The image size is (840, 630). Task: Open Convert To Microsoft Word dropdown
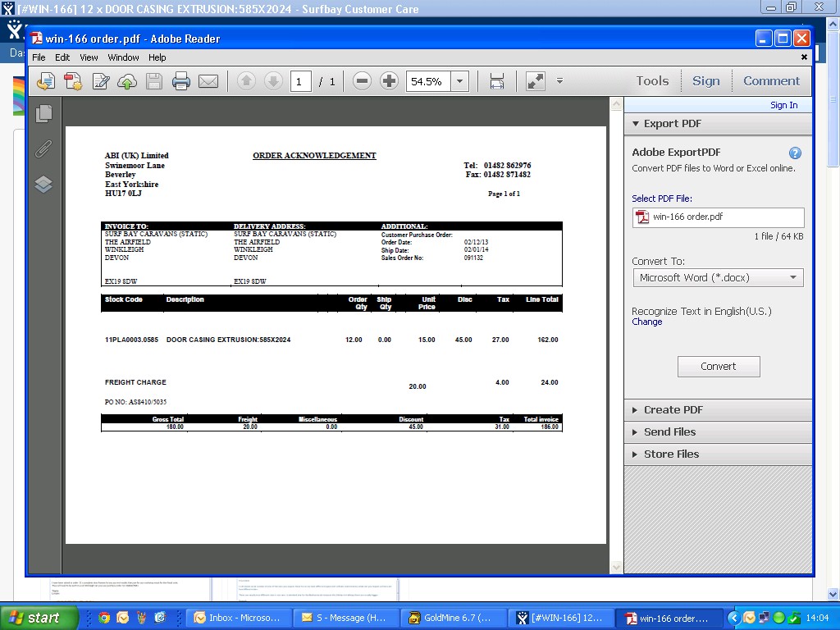(x=718, y=278)
